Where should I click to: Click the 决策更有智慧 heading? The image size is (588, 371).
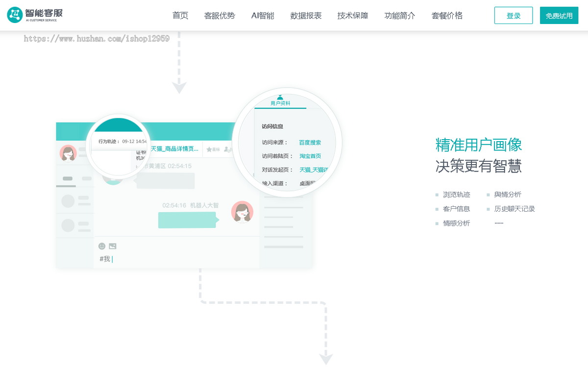pyautogui.click(x=479, y=166)
